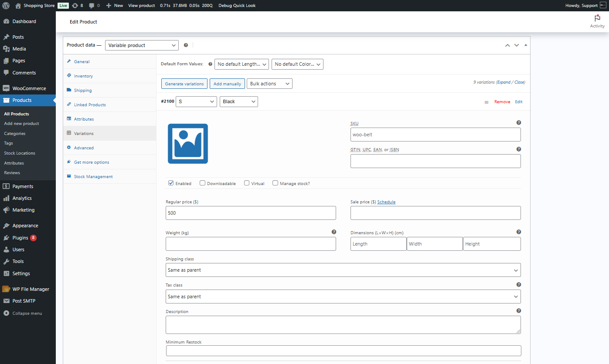The image size is (609, 364).
Task: Move Product data panel down arrow
Action: [517, 45]
